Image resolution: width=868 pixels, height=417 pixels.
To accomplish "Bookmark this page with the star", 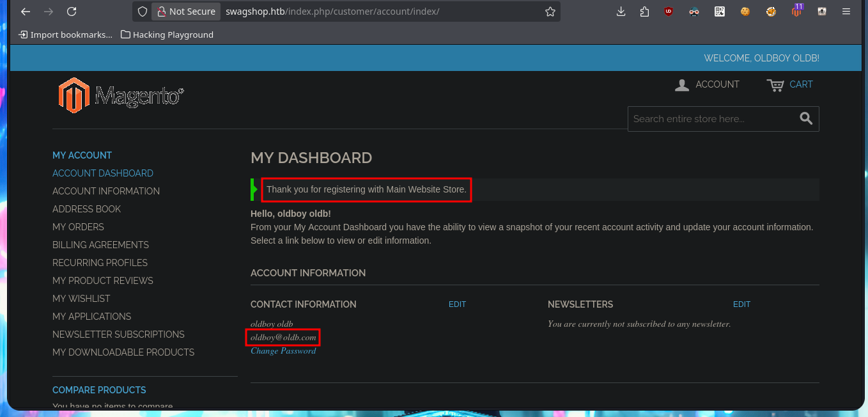I will (550, 12).
